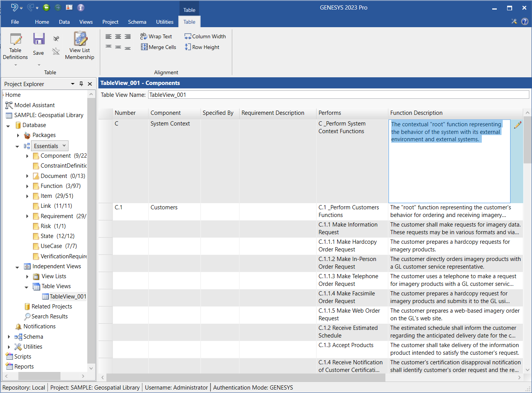This screenshot has height=393, width=532.
Task: Align cell content to the vertical middle
Action: 118,47
